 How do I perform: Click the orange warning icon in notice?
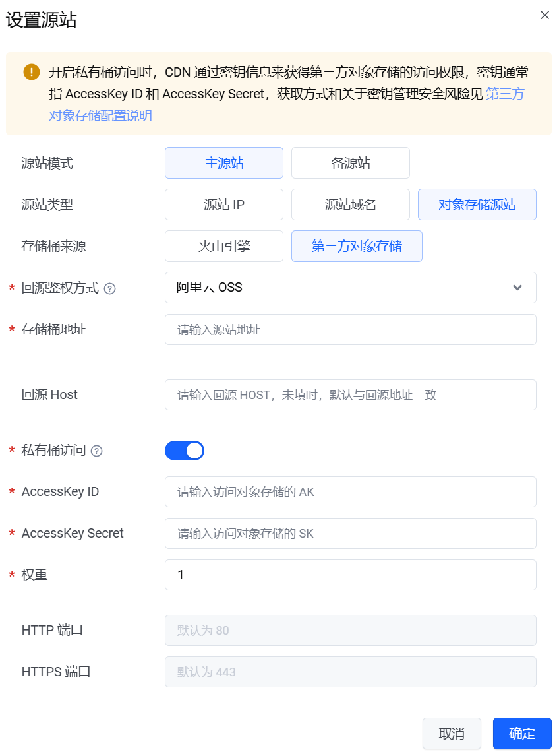pos(32,73)
